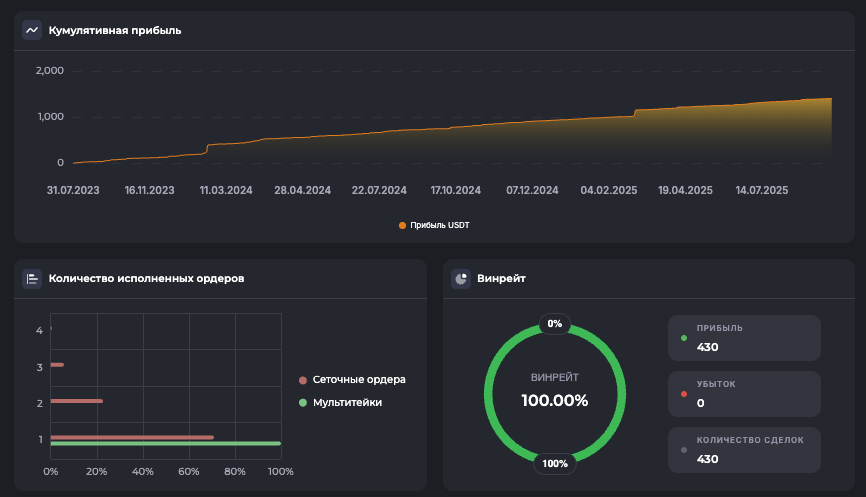Open the Количество сделок 430 card
The width and height of the screenshot is (866, 497).
click(744, 450)
